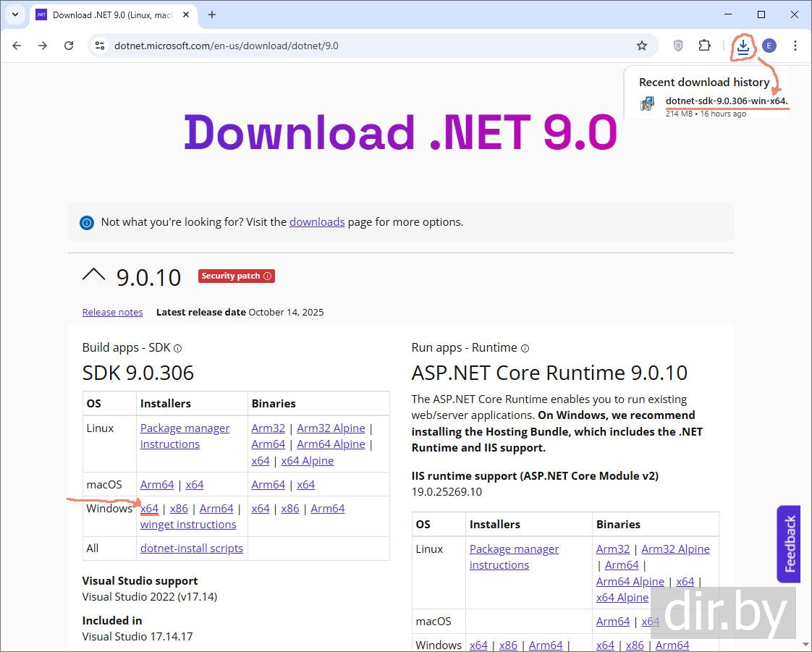Screen dimensions: 812x652
Task: Download ASP.NET Runtime Linux x64 Alpine binary
Action: pyautogui.click(x=622, y=598)
